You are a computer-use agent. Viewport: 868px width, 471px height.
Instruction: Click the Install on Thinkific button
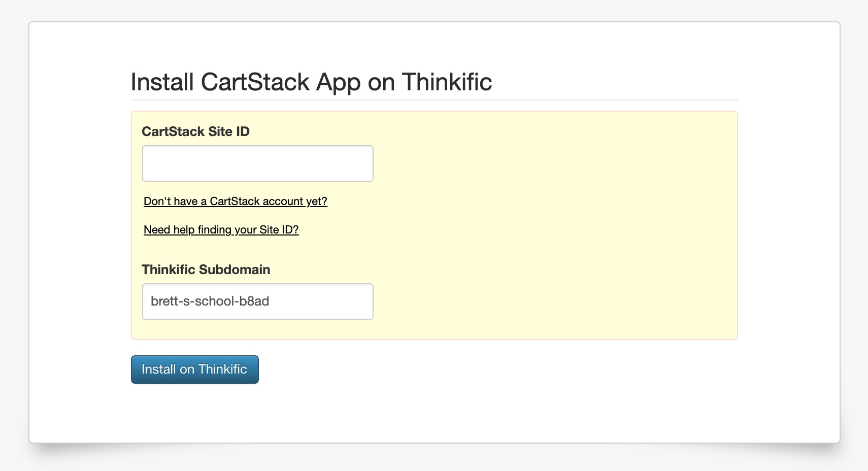tap(195, 369)
